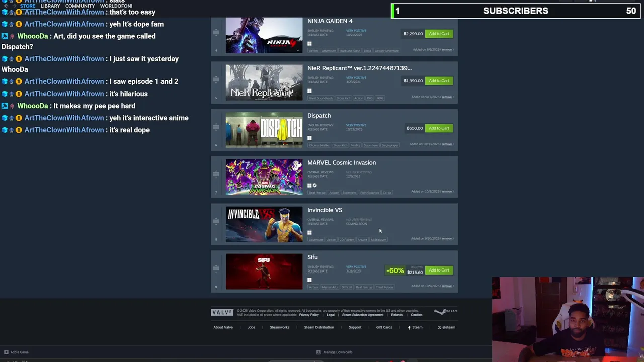Open the Gift Cards footer link
The image size is (644, 362).
pyautogui.click(x=384, y=327)
